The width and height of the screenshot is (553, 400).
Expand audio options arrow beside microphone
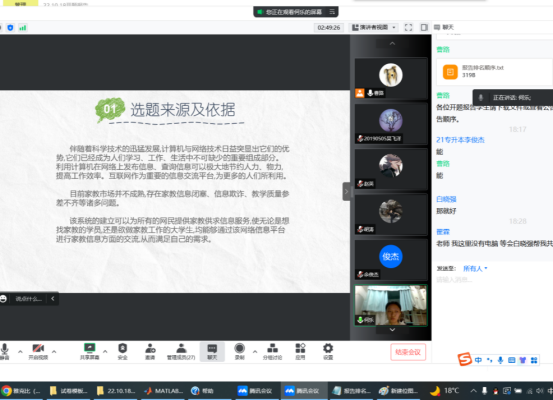[20, 352]
